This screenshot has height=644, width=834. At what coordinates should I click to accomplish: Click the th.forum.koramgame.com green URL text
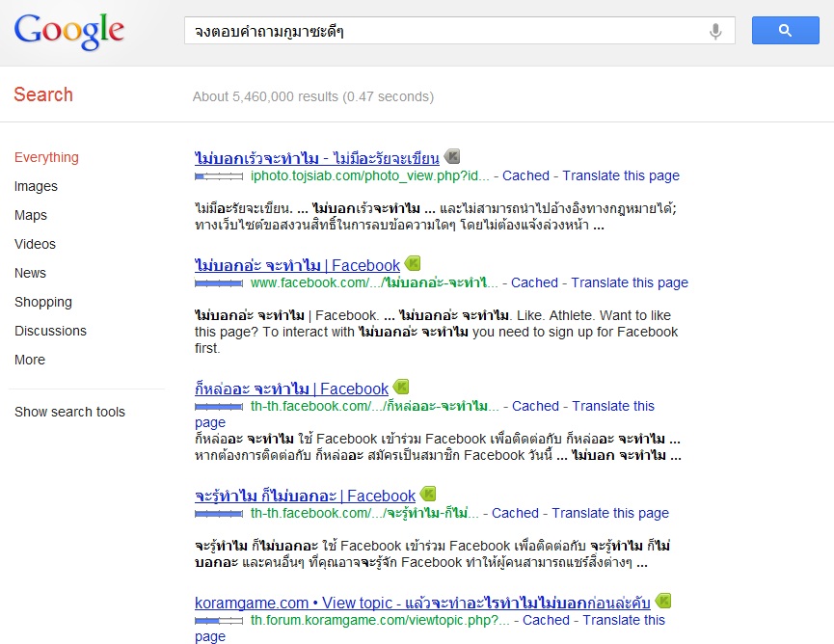coord(380,620)
